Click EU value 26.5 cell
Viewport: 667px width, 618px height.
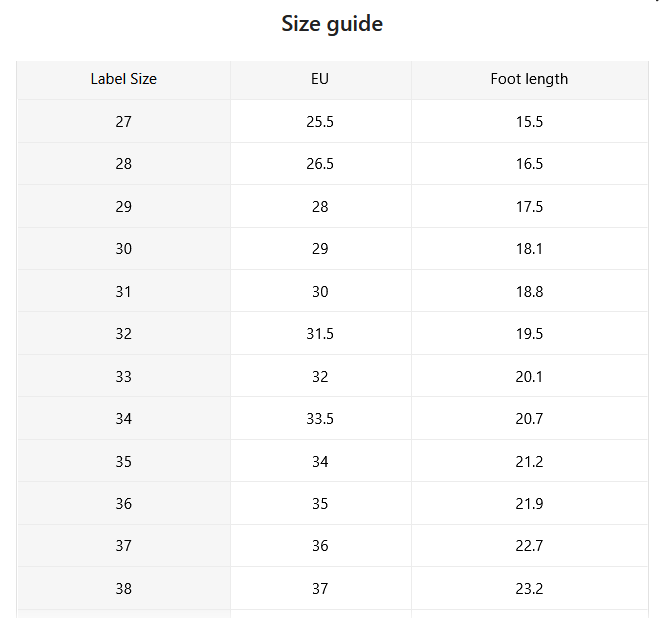pos(320,164)
